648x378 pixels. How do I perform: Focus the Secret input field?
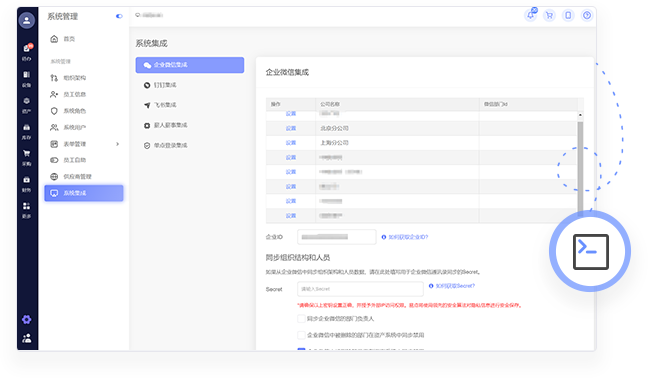[360, 289]
